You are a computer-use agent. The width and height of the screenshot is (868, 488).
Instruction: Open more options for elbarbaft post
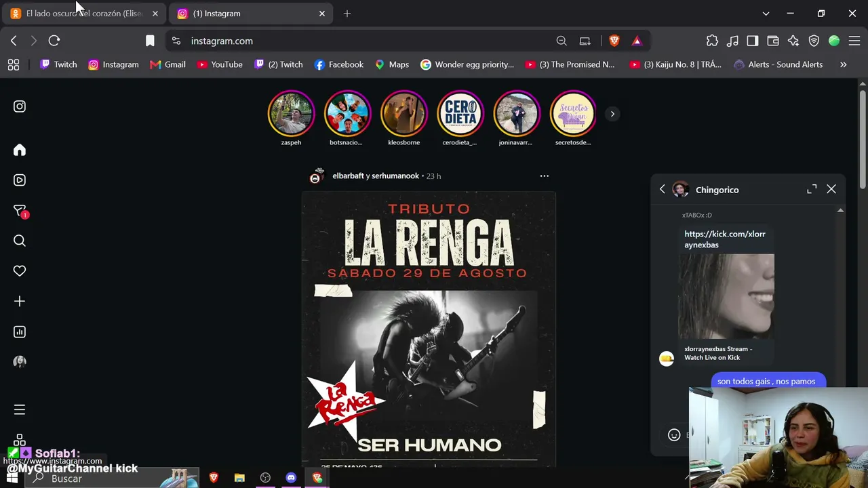coord(544,176)
